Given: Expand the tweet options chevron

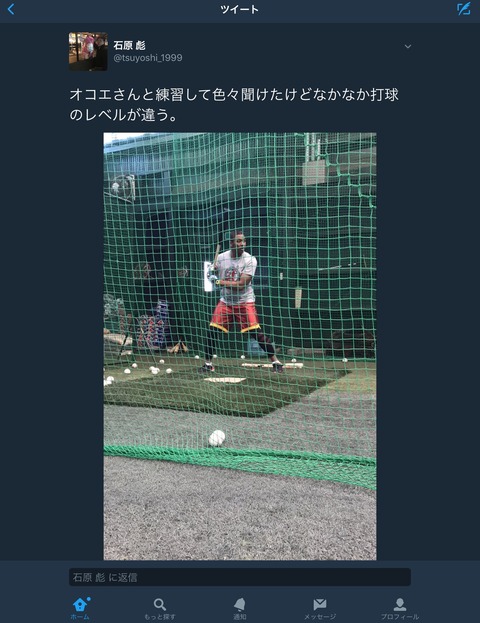Looking at the screenshot, I should pos(408,46).
